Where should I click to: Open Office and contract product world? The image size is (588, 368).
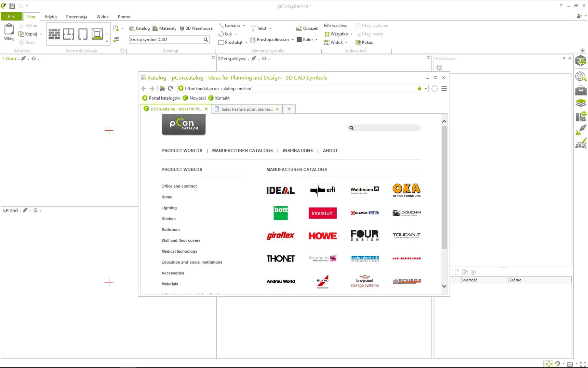pyautogui.click(x=179, y=186)
